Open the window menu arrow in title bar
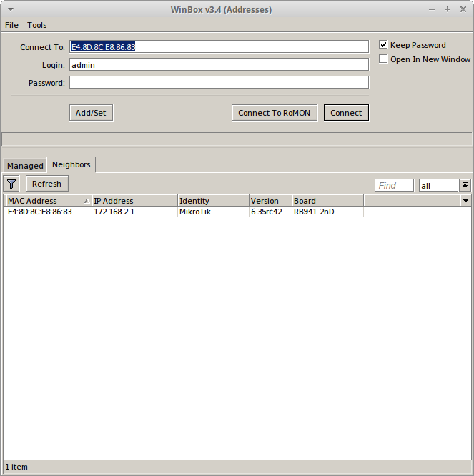This screenshot has height=476, width=474. click(x=11, y=9)
